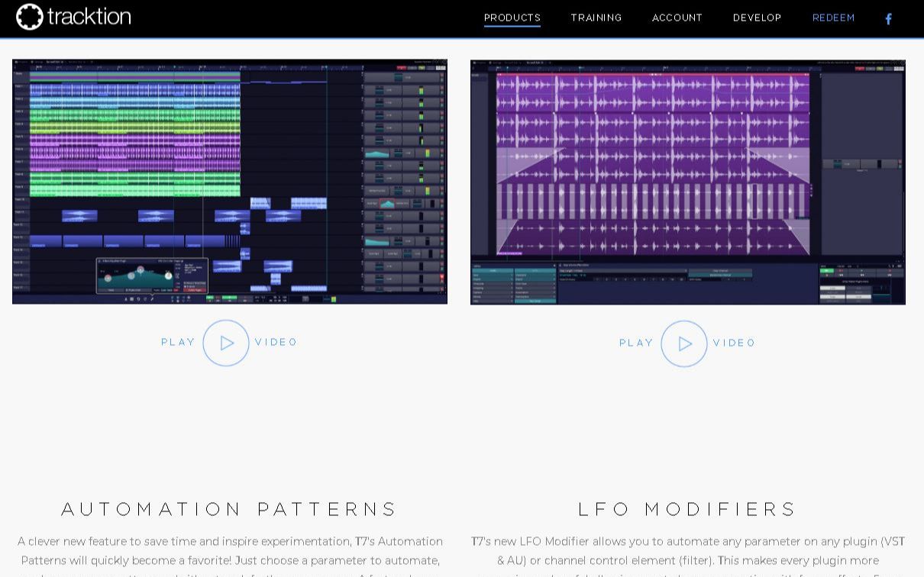Select the Automation Patterns heading
Image resolution: width=924 pixels, height=577 pixels.
[x=230, y=509]
